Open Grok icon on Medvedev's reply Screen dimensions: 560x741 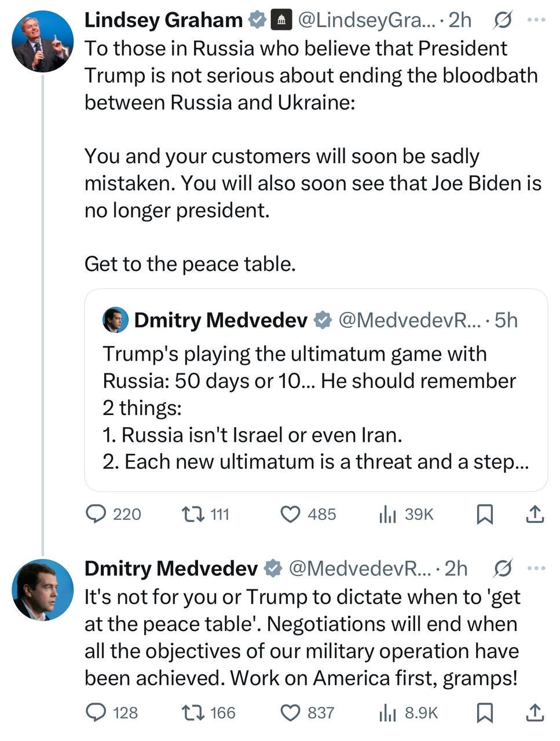502,568
